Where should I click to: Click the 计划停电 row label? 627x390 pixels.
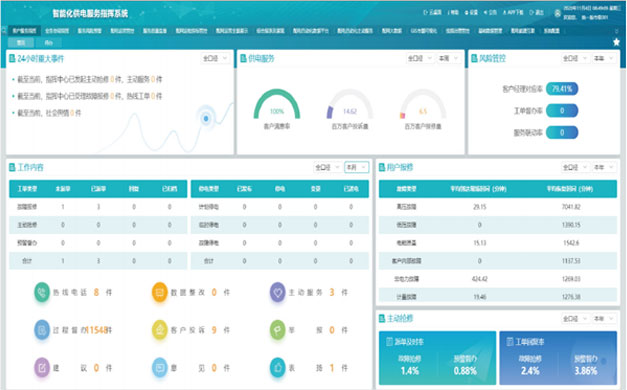209,207
